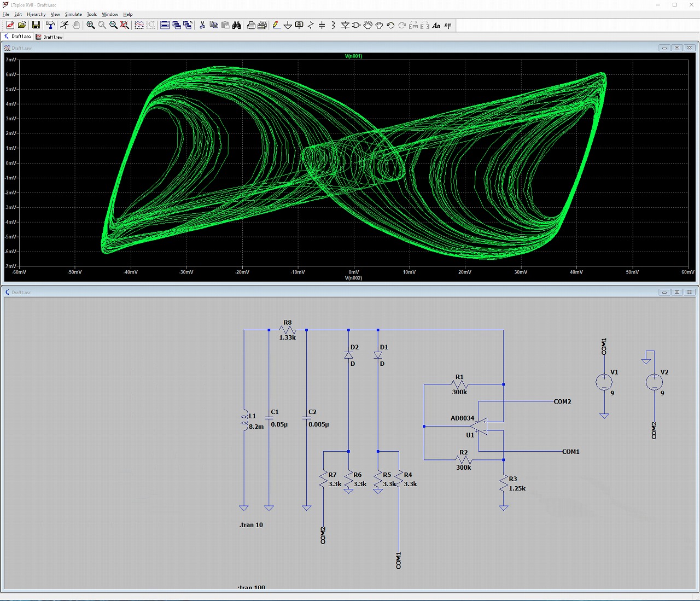Click the V2 source label

click(664, 372)
